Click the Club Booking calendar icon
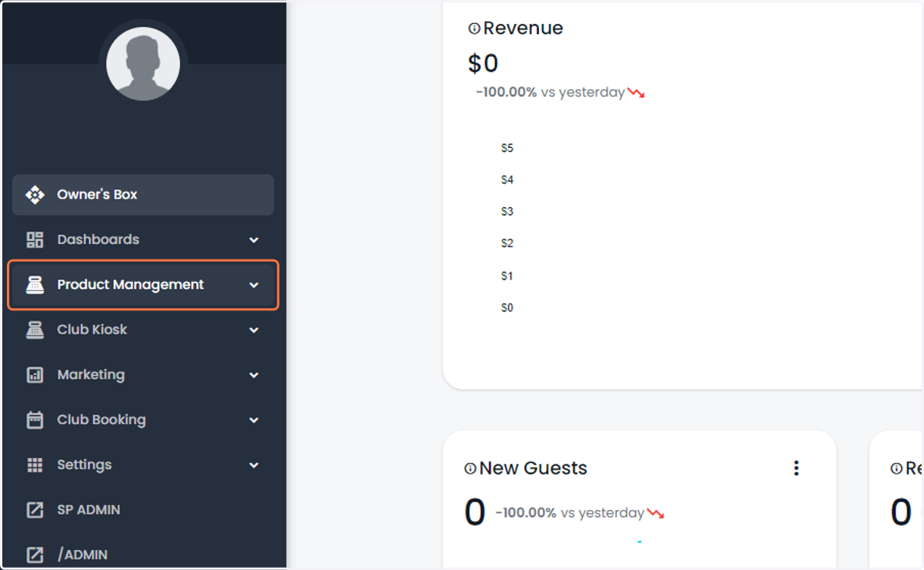This screenshot has width=924, height=570. 35,420
